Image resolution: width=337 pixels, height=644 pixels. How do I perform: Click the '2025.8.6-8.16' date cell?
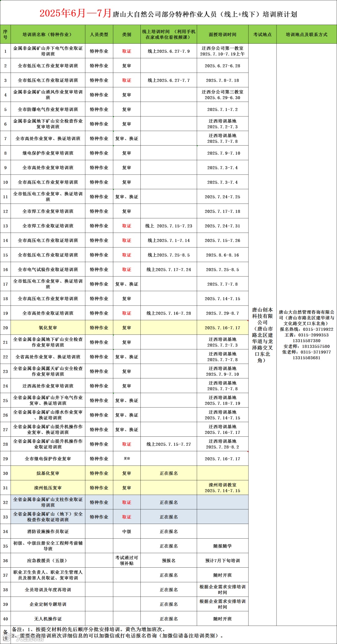click(x=222, y=255)
